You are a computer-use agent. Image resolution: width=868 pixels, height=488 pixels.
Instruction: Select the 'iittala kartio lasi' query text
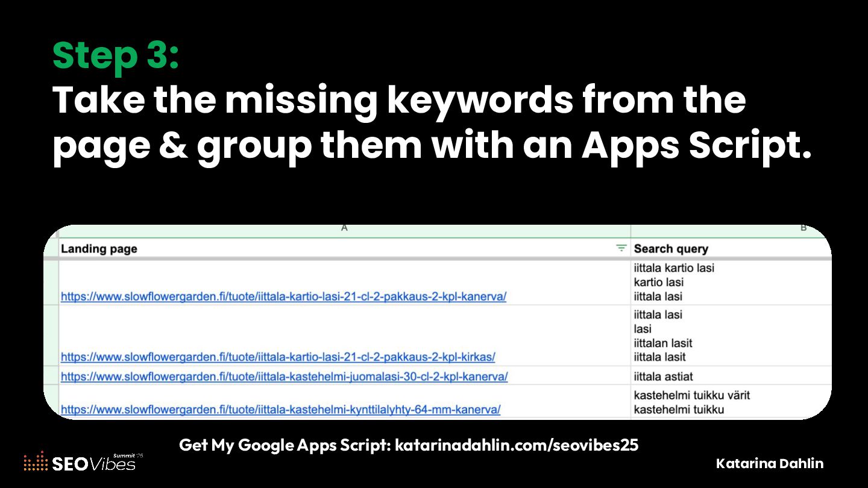674,267
